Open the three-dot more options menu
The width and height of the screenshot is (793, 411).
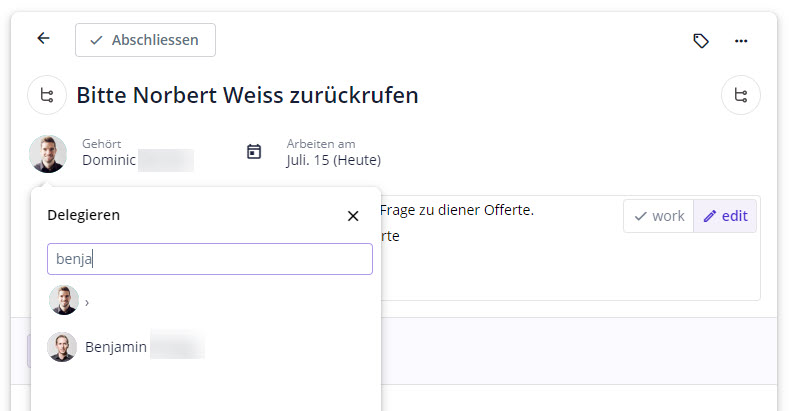741,40
